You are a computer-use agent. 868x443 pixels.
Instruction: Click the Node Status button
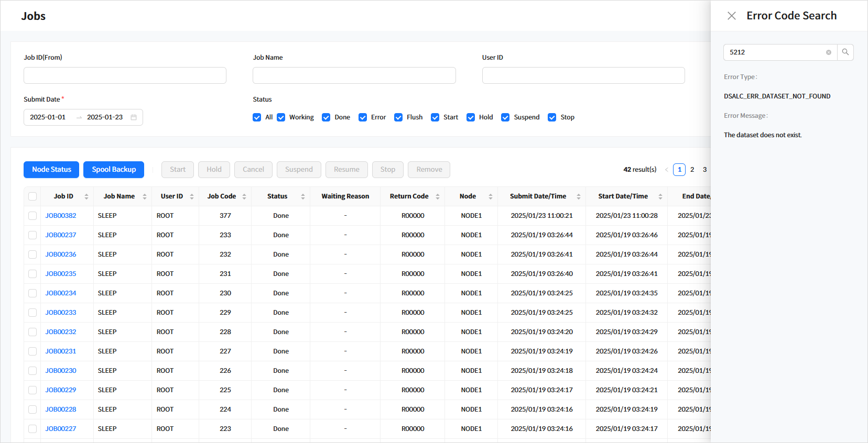(51, 170)
